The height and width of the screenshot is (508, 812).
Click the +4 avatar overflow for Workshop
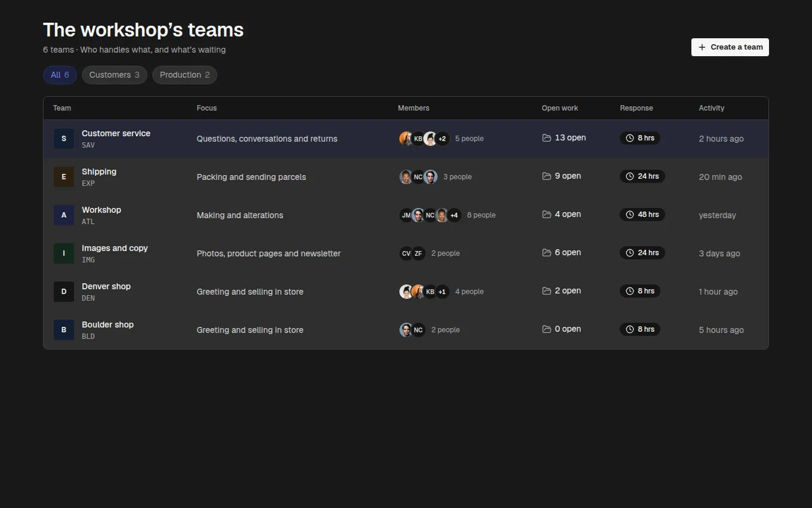click(454, 215)
